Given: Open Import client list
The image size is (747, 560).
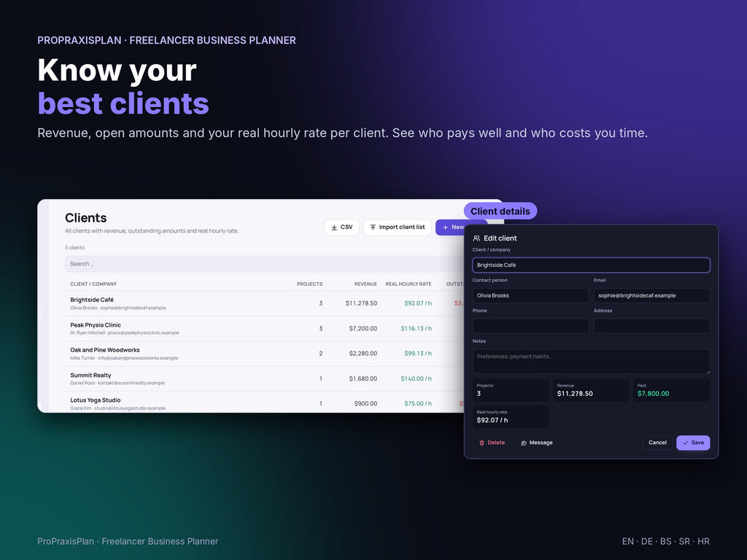Looking at the screenshot, I should coord(398,227).
